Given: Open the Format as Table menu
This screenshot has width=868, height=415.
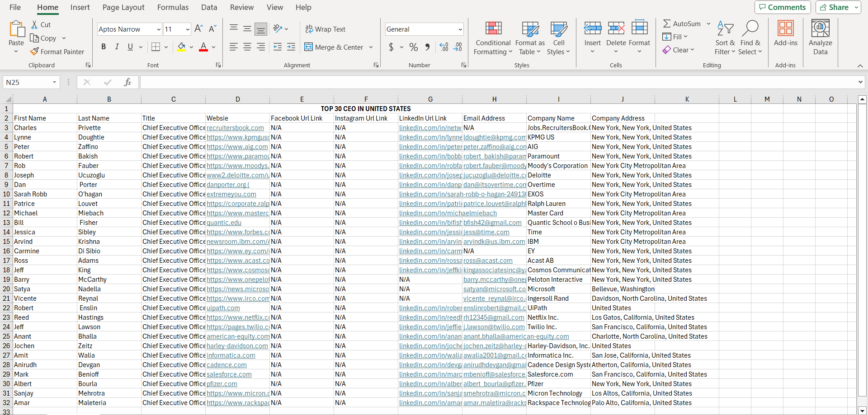Looking at the screenshot, I should (530, 38).
